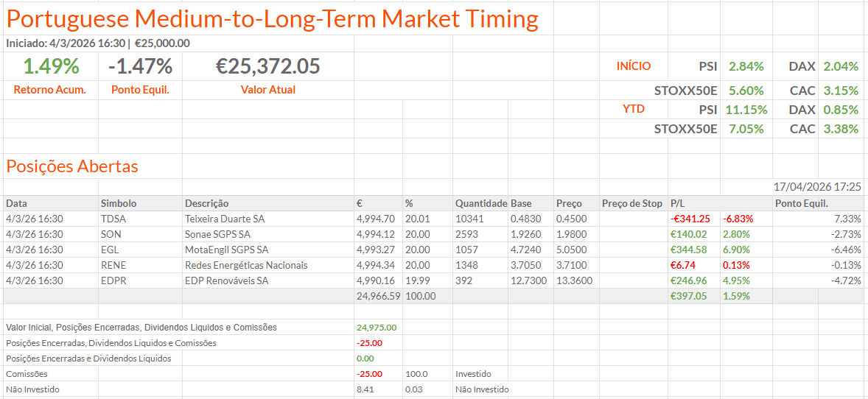Select the Preço de Stop column header
Image resolution: width=868 pixels, height=399 pixels.
(x=631, y=203)
